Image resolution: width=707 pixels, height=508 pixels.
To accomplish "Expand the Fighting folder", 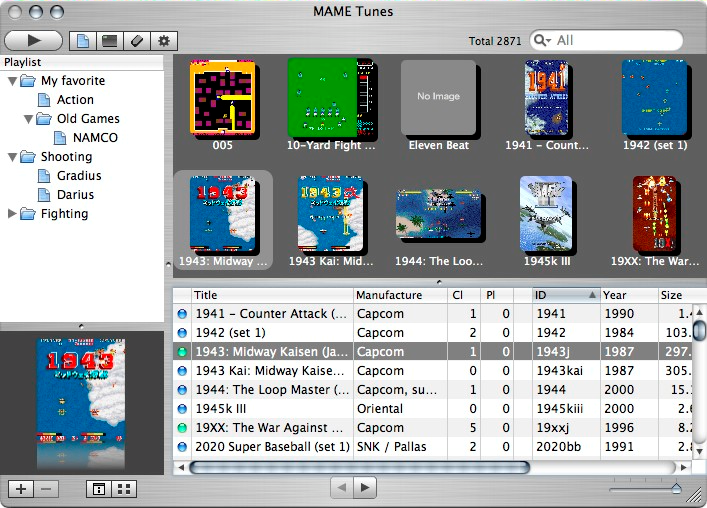I will click(12, 214).
